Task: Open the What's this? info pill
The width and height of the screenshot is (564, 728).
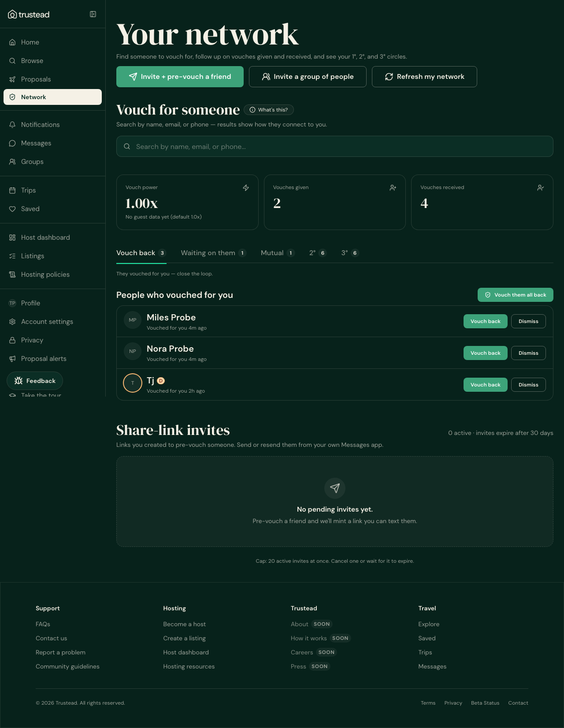Action: click(x=269, y=110)
